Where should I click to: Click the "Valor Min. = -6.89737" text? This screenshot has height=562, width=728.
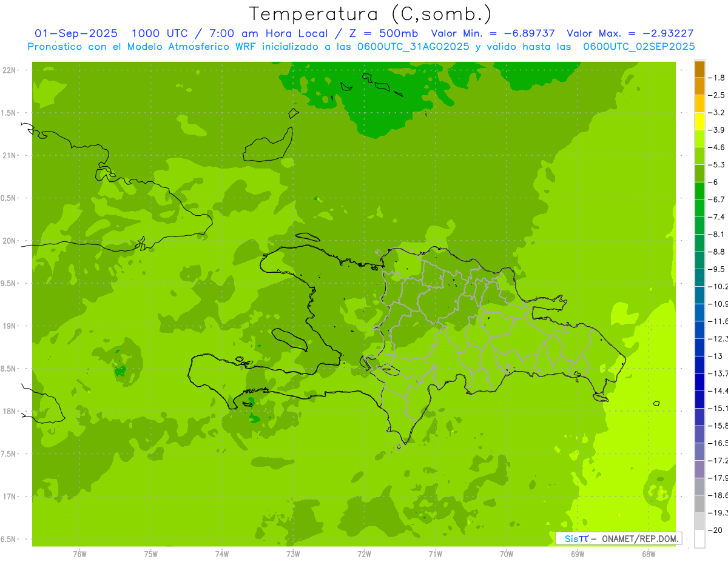point(492,33)
